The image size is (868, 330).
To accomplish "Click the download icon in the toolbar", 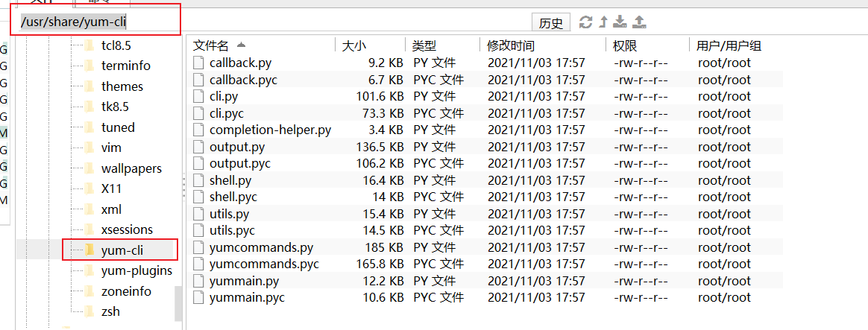I will click(620, 22).
